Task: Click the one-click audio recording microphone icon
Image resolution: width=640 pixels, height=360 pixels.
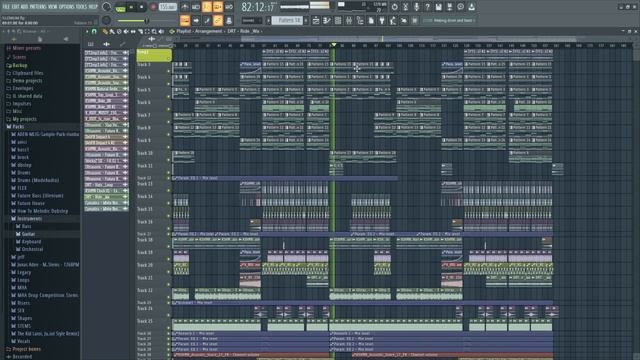Action: [x=416, y=7]
